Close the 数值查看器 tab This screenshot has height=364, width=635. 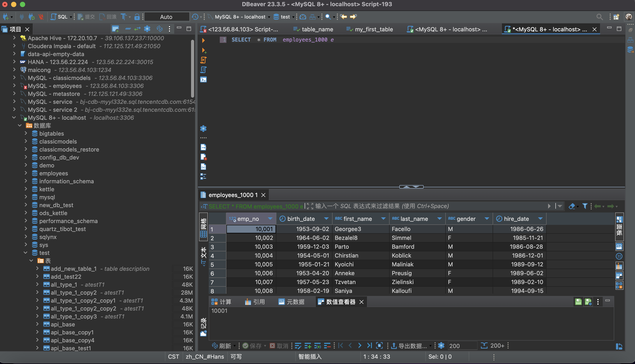[x=361, y=302]
